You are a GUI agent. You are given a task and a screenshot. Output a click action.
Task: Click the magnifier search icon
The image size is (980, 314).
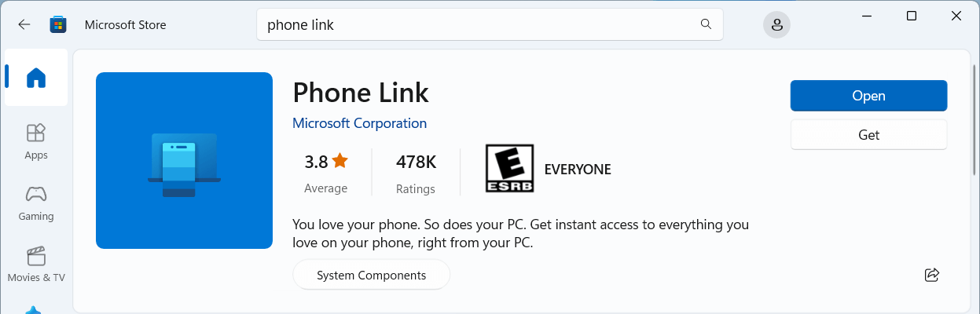click(x=706, y=24)
